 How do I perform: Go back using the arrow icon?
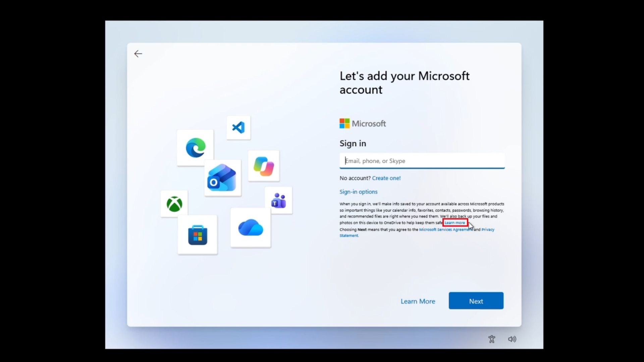point(138,54)
